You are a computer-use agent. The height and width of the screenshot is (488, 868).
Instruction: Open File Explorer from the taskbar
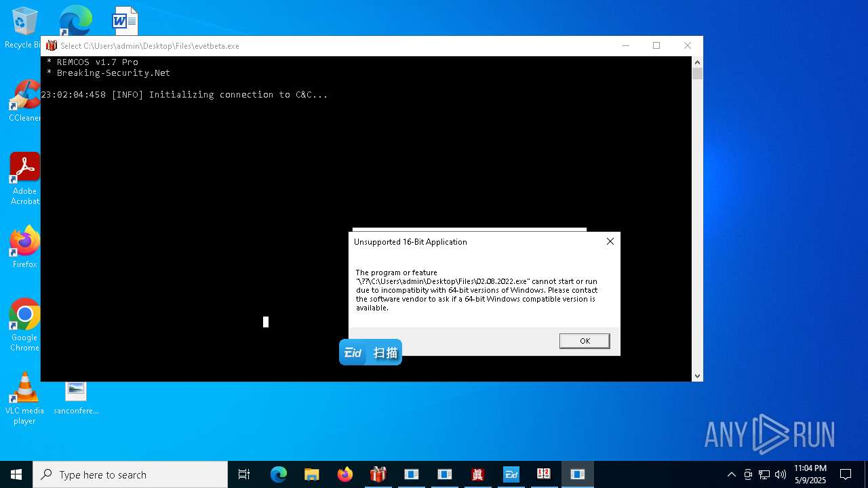(x=312, y=474)
